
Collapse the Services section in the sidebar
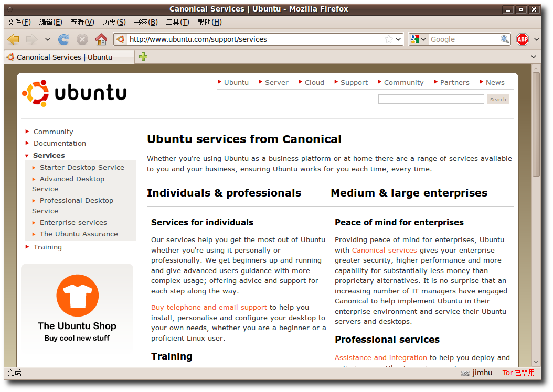pos(49,155)
